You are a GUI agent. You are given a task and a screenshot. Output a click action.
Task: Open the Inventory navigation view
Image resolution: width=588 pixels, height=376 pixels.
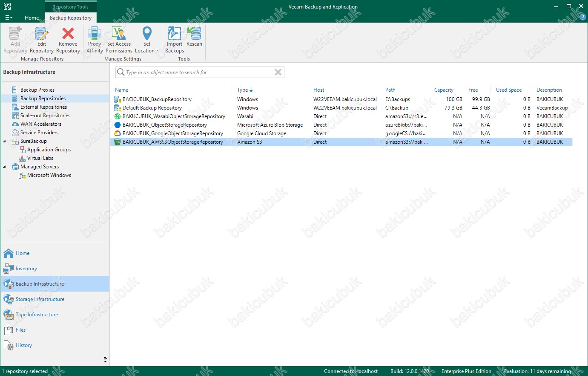pyautogui.click(x=55, y=269)
